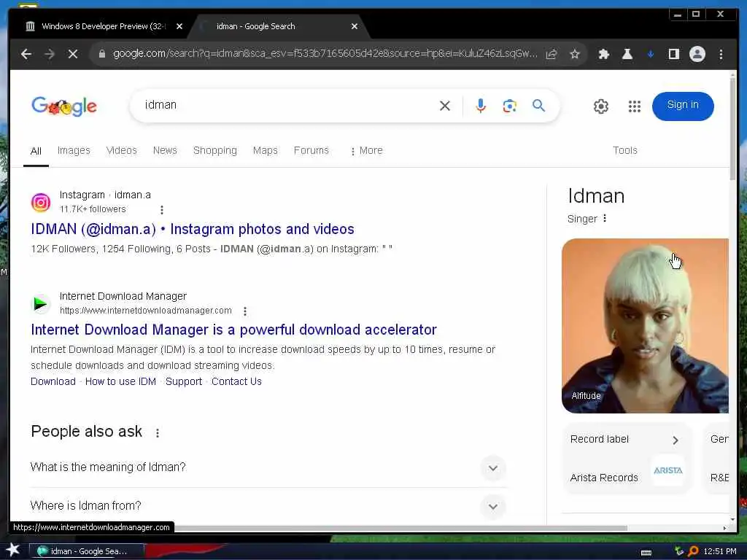The width and height of the screenshot is (747, 560).
Task: Switch to the Images tab
Action: pos(74,150)
